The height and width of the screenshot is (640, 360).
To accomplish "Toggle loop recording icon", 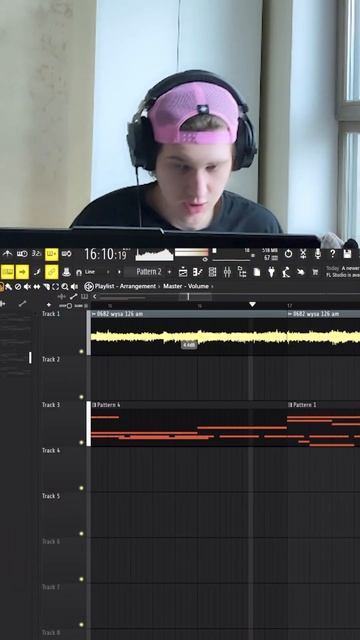I will [x=66, y=254].
